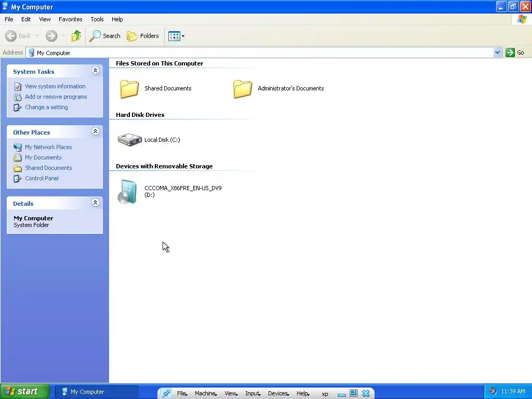Click the Administrator's Documents label
Viewport: 532px width, 399px height.
[x=291, y=88]
